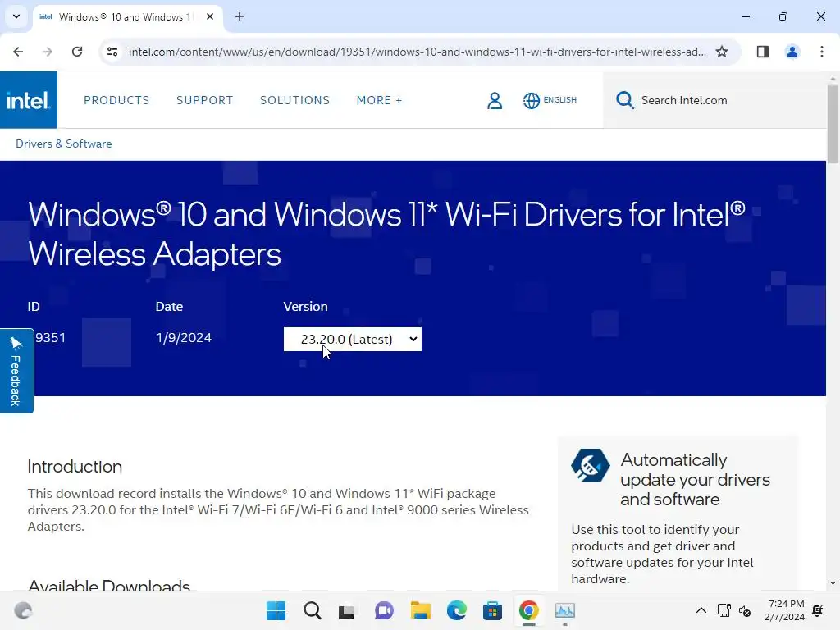840x630 pixels.
Task: Open the Feedback side tab
Action: (16, 371)
